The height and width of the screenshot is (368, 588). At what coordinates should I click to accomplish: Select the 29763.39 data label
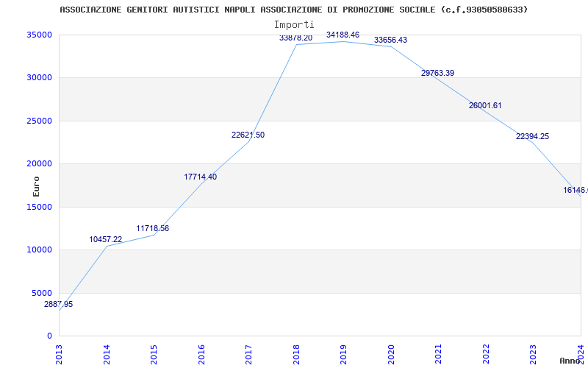(x=437, y=73)
